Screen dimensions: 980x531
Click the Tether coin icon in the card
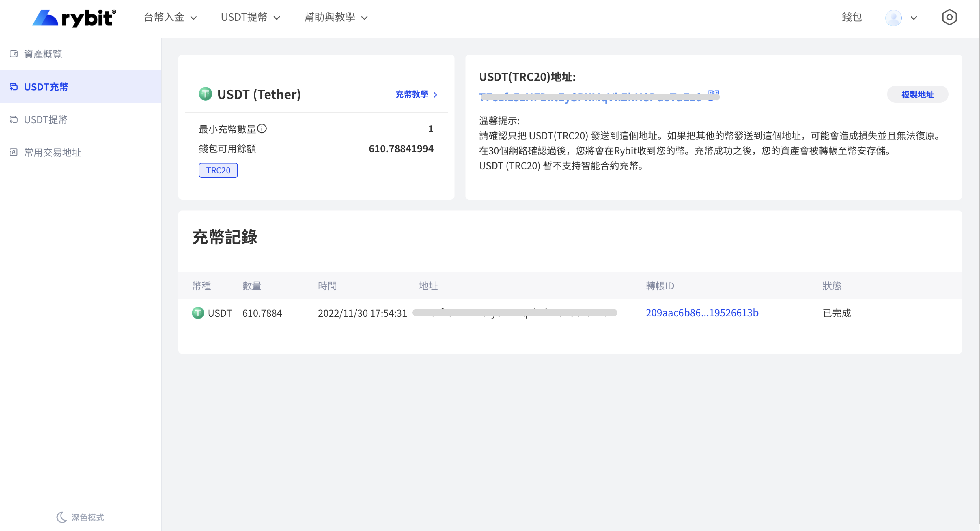[x=205, y=94]
